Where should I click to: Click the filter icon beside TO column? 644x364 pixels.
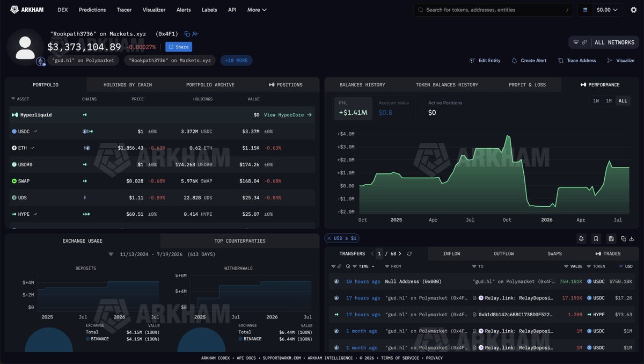coord(474,266)
